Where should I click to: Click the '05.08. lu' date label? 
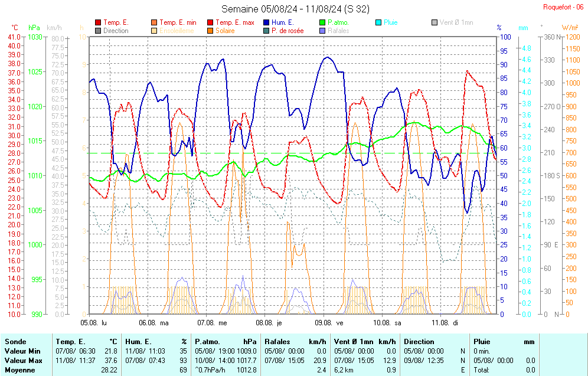click(94, 323)
